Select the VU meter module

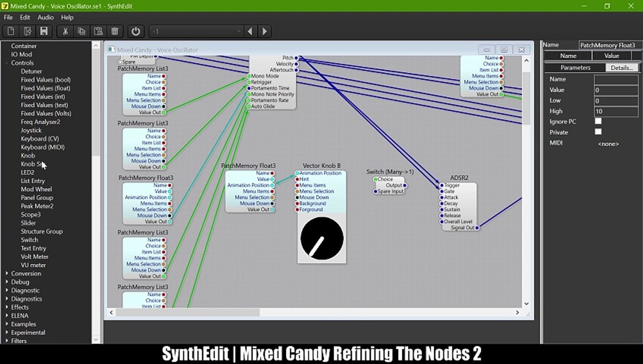33,265
